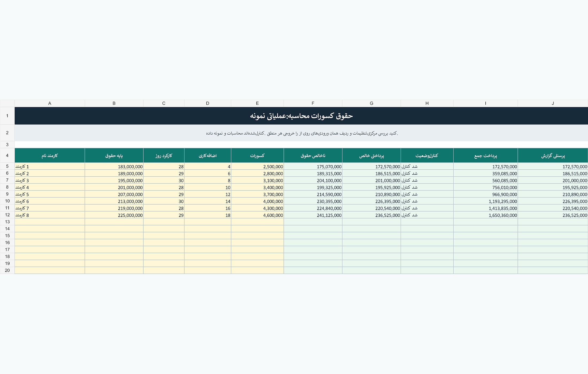Select column A header
The width and height of the screenshot is (588, 374).
click(50, 103)
